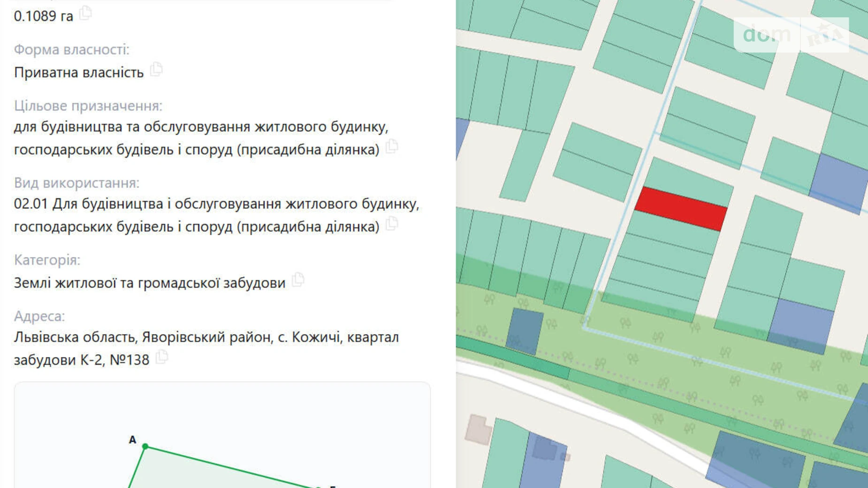This screenshot has height=488, width=868.
Task: Click the Вид використання label
Action: click(x=76, y=183)
